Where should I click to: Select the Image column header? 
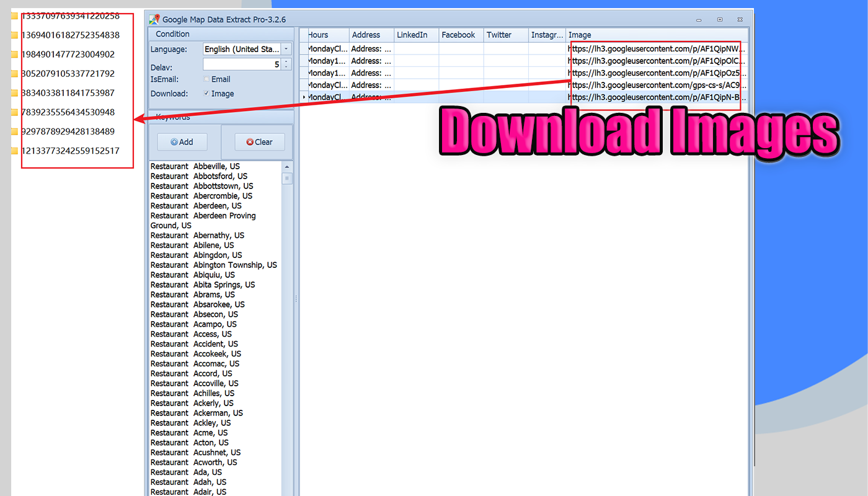[x=657, y=35]
